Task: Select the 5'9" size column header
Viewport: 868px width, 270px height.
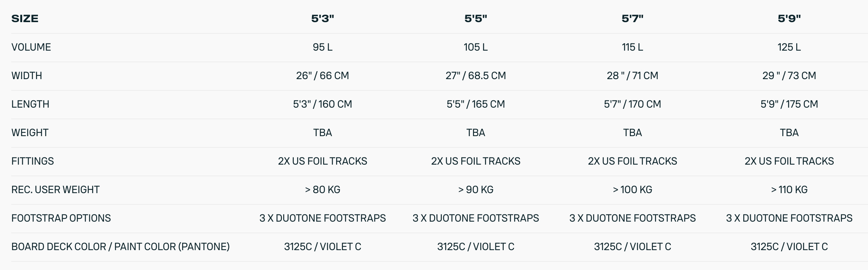Action: [789, 18]
